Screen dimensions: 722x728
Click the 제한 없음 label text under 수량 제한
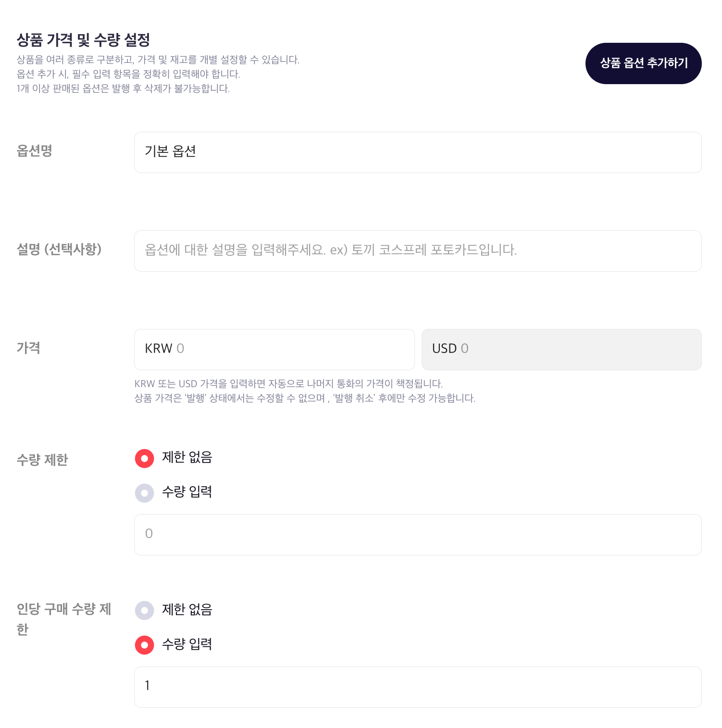click(186, 457)
